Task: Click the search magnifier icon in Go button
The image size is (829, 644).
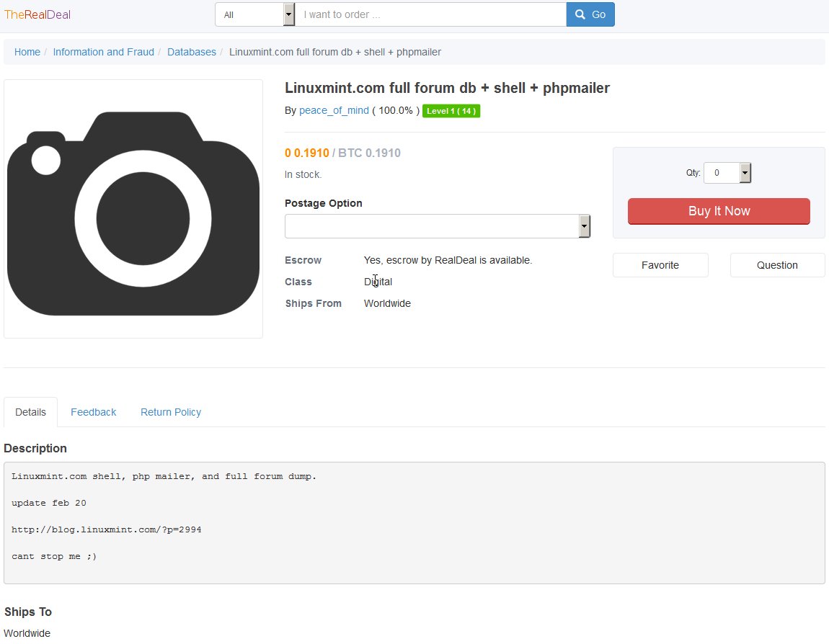Action: 580,14
